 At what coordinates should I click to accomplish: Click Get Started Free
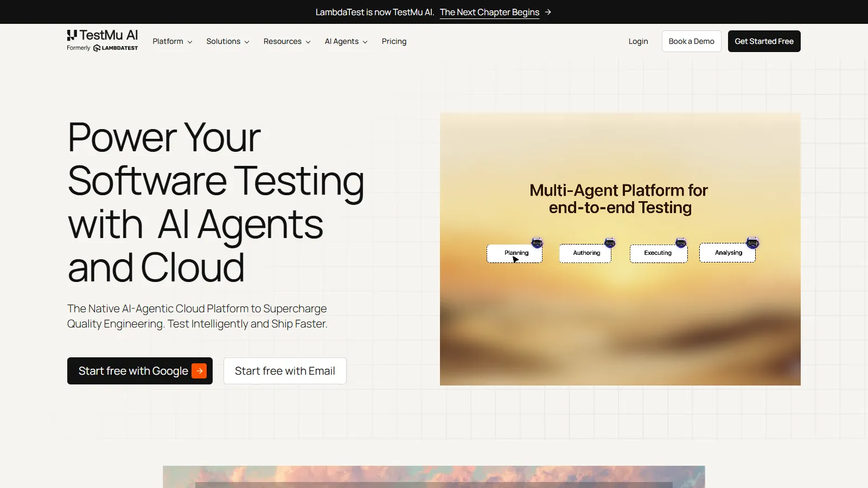tap(764, 41)
